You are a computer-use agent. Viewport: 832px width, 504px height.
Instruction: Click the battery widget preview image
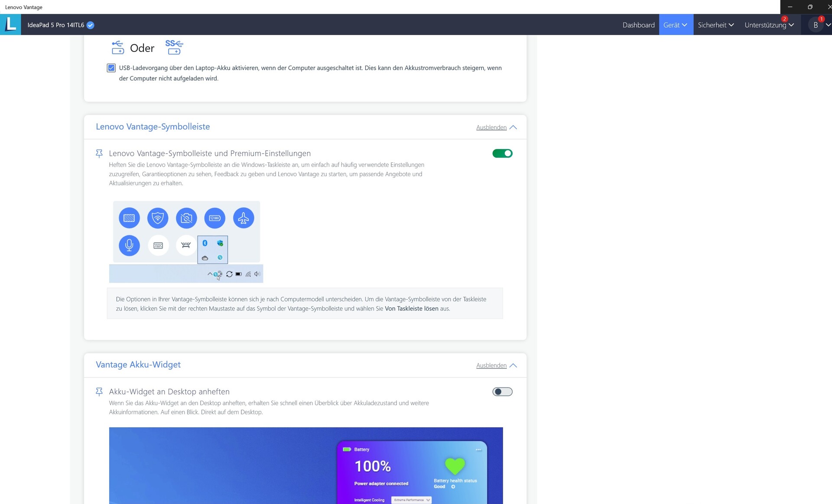coord(306,465)
